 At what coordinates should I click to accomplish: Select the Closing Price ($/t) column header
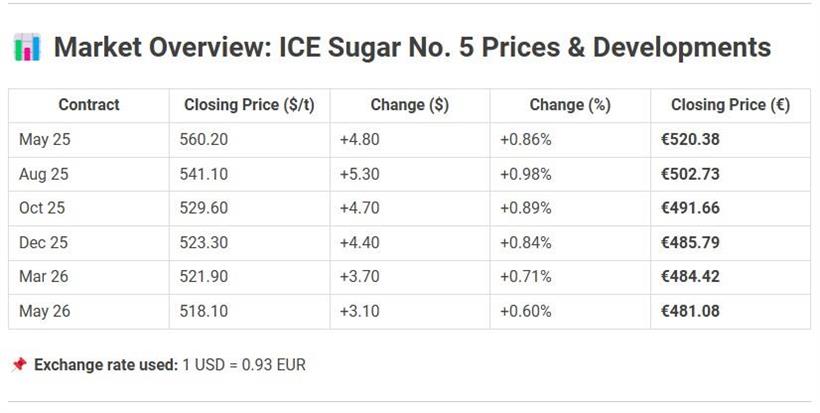[x=249, y=105]
